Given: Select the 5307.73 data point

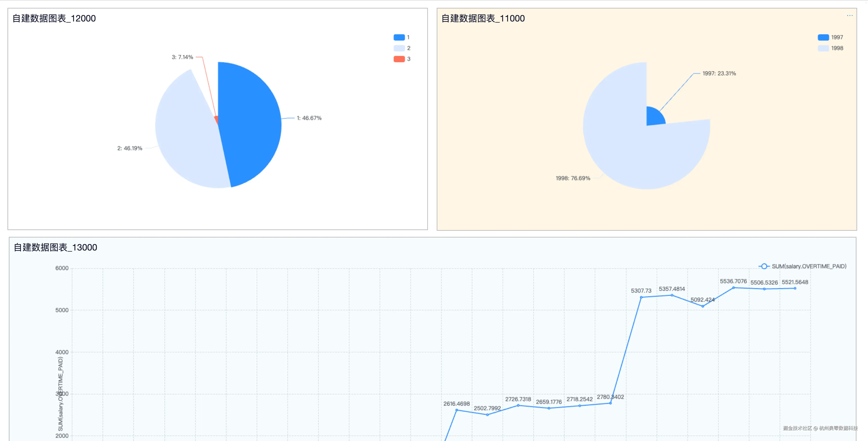Looking at the screenshot, I should (641, 297).
